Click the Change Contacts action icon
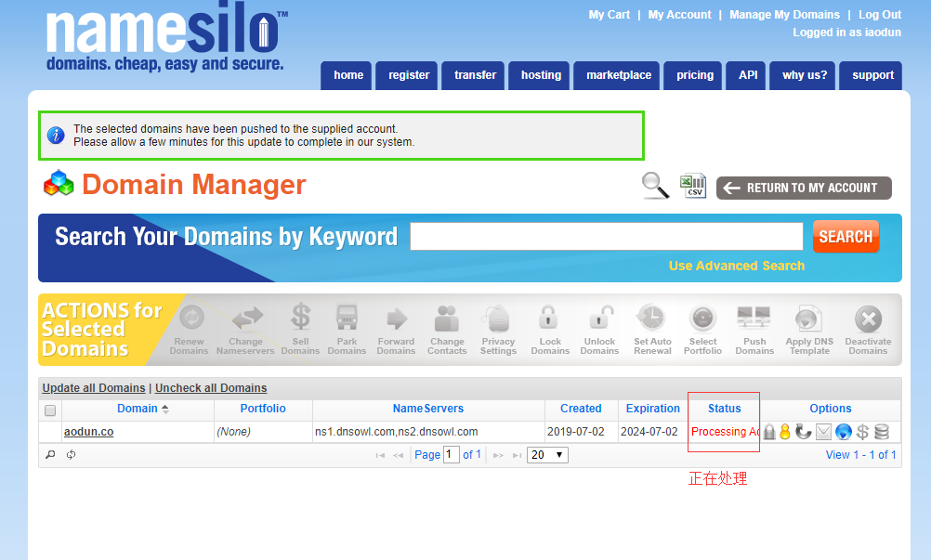 coord(447,318)
